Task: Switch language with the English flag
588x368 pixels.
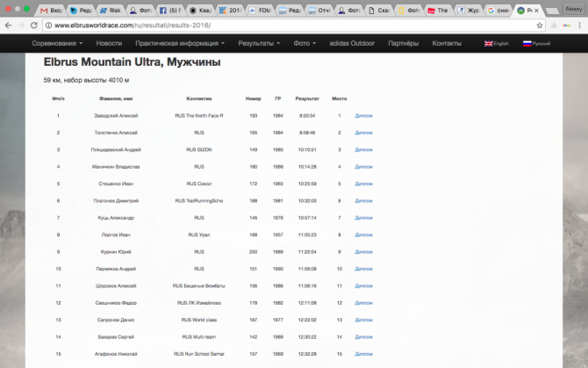Action: 497,43
